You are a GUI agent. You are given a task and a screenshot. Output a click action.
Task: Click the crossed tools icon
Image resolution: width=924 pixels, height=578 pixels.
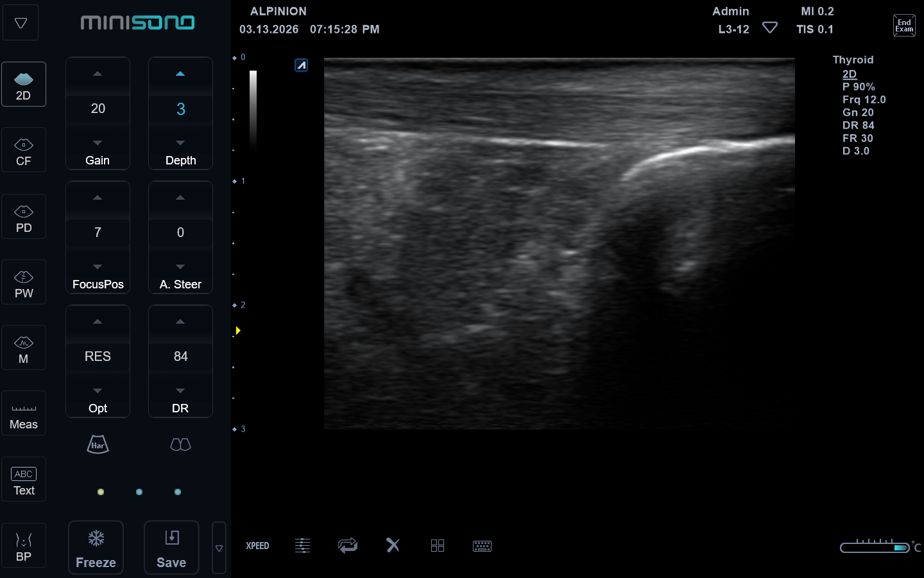(x=393, y=545)
